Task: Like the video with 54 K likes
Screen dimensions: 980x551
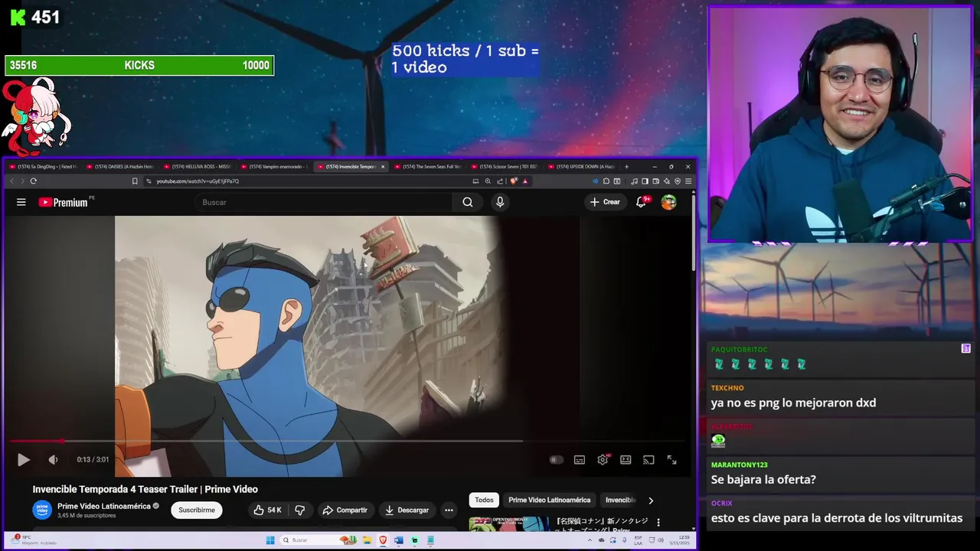Action: 268,510
